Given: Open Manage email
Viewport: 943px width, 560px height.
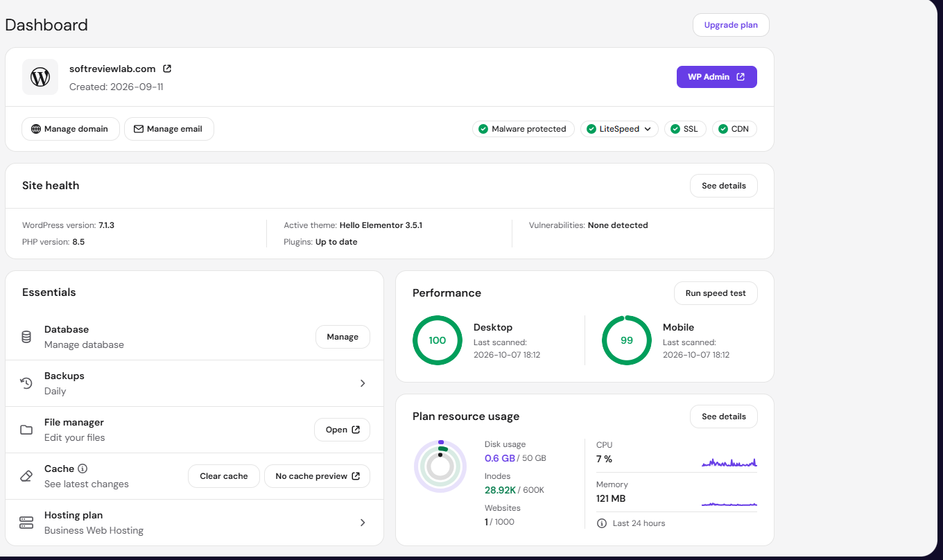Looking at the screenshot, I should coord(169,129).
